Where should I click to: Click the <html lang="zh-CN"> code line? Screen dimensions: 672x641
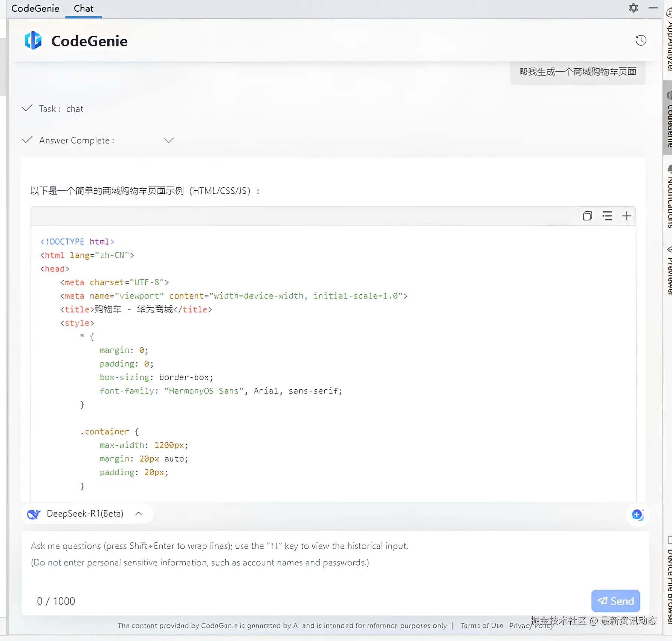(87, 255)
